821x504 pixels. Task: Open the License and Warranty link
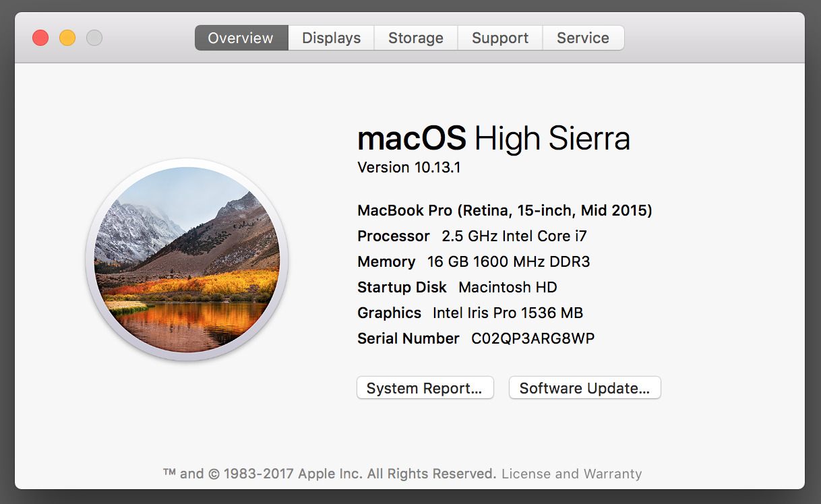(x=572, y=474)
